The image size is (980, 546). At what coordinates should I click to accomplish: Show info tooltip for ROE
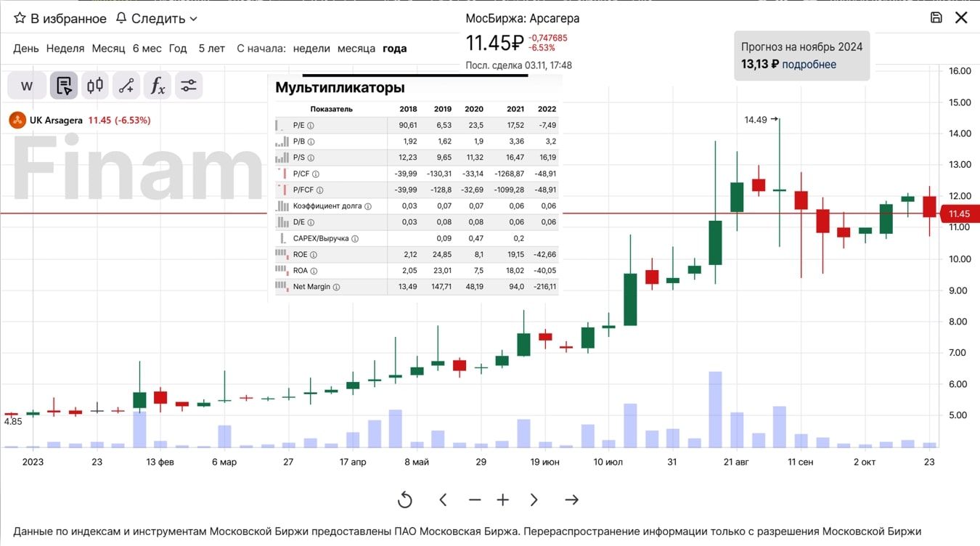click(x=314, y=255)
